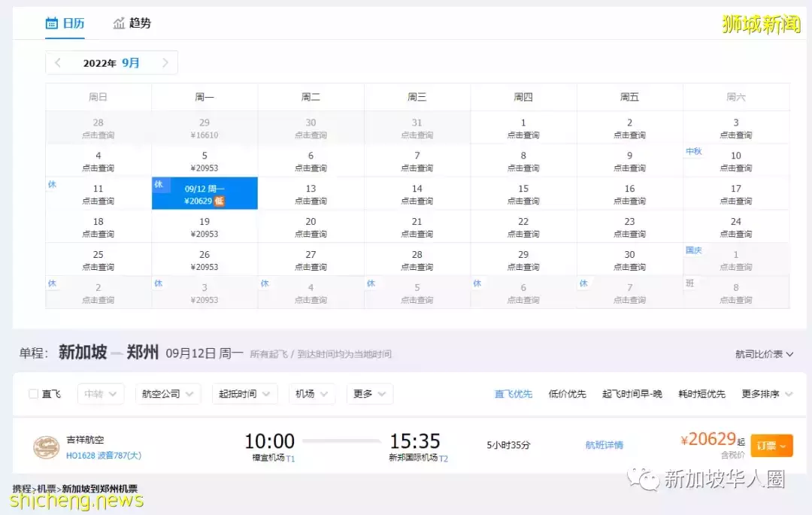Open the 更多 filter dropdown

click(x=369, y=393)
